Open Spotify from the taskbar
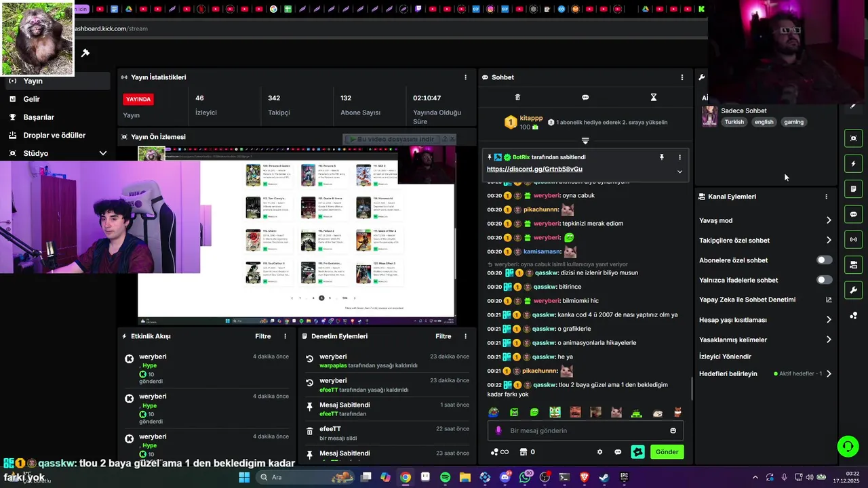The width and height of the screenshot is (868, 488). click(x=445, y=477)
